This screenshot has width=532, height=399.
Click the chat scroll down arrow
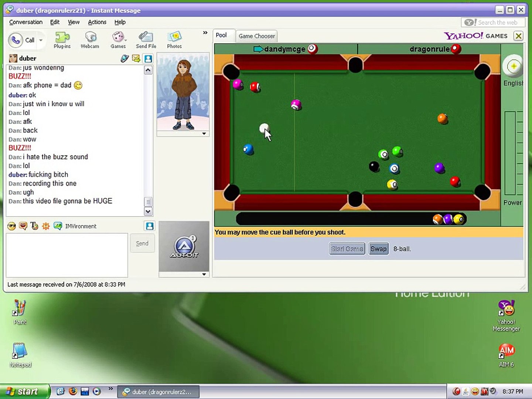tap(148, 212)
